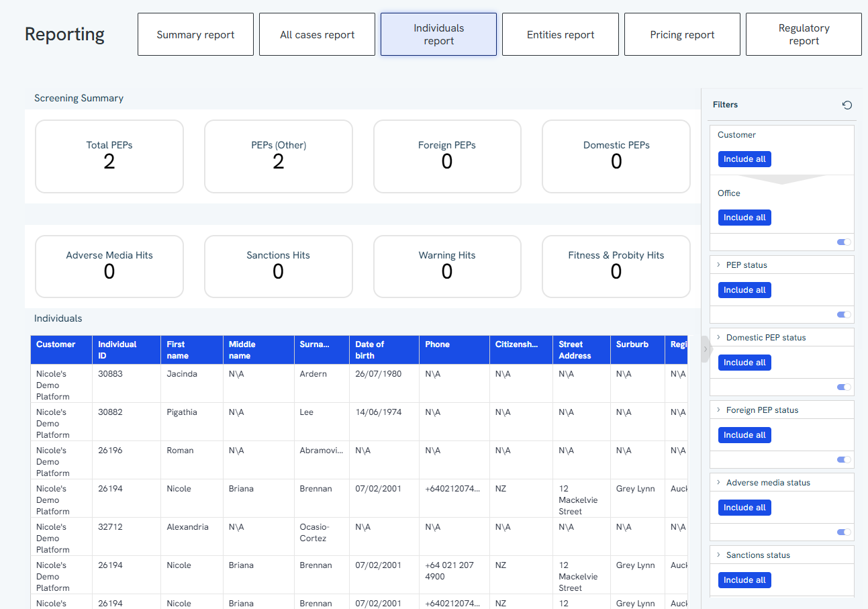Screen dimensions: 868x609
Task: Click Include all under Customer filter
Action: coord(744,159)
